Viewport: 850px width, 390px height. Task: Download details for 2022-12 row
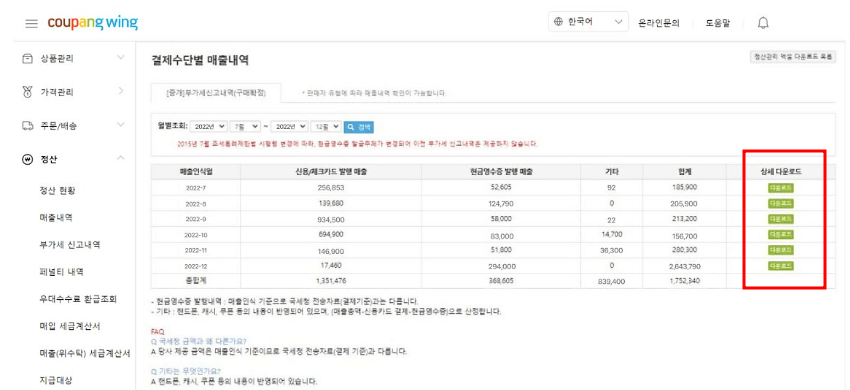(x=781, y=266)
